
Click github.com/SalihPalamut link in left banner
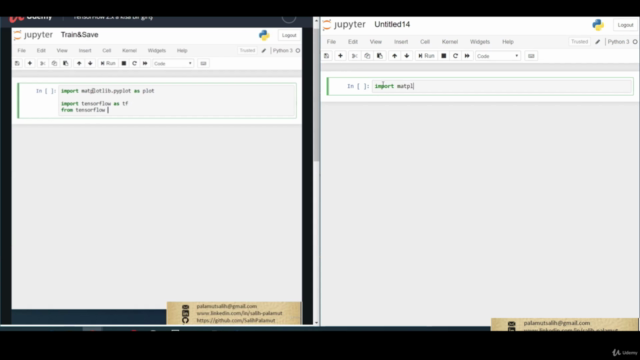(x=236, y=320)
